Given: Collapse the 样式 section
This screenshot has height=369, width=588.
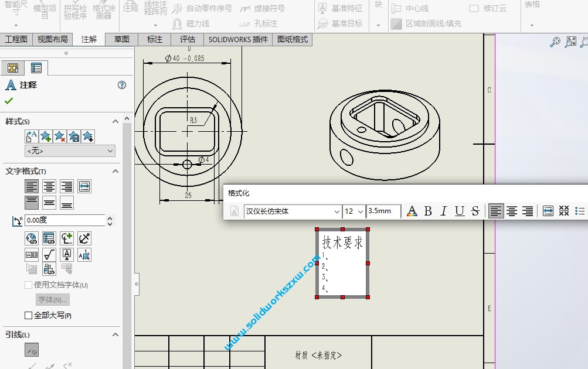Looking at the screenshot, I should 116,121.
